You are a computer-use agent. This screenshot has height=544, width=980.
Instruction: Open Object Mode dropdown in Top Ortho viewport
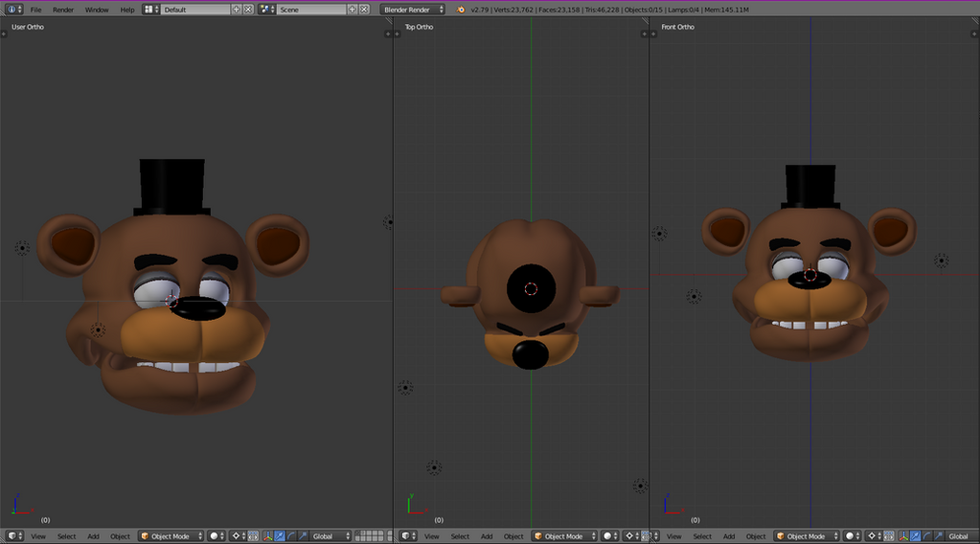(x=564, y=536)
